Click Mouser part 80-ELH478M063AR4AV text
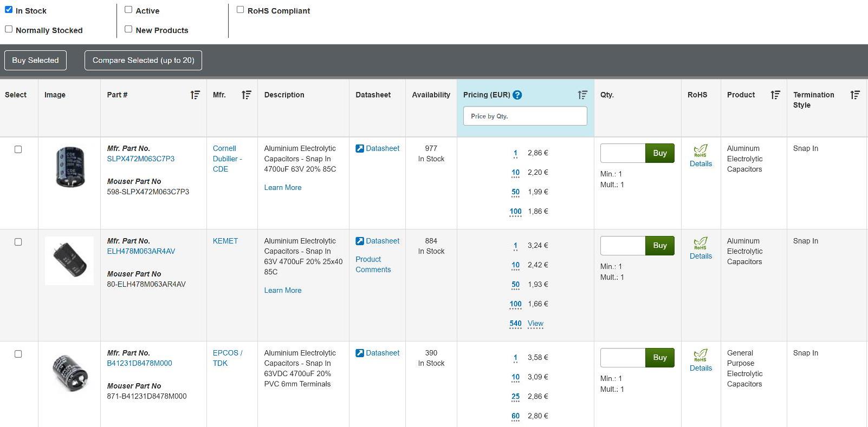This screenshot has width=868, height=427. (x=146, y=284)
